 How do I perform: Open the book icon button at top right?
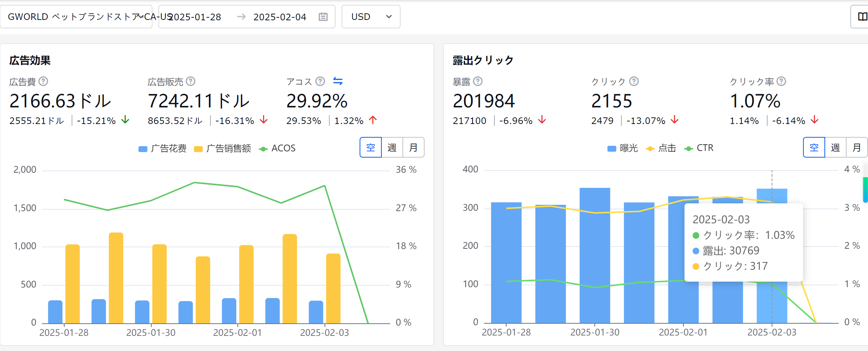tap(862, 17)
